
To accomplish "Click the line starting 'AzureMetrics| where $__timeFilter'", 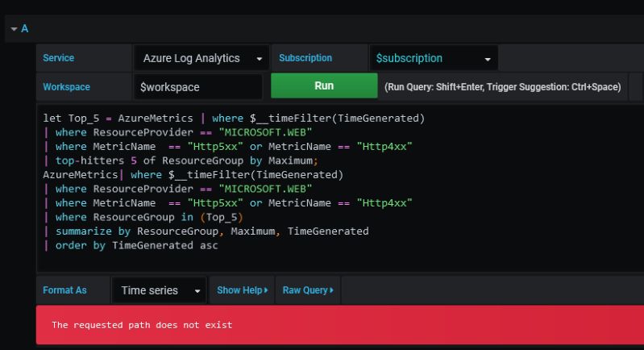I will coord(193,175).
